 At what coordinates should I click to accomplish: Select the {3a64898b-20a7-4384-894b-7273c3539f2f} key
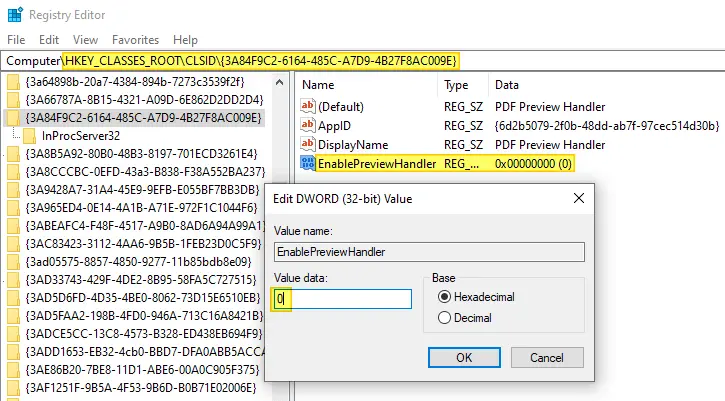pyautogui.click(x=135, y=82)
